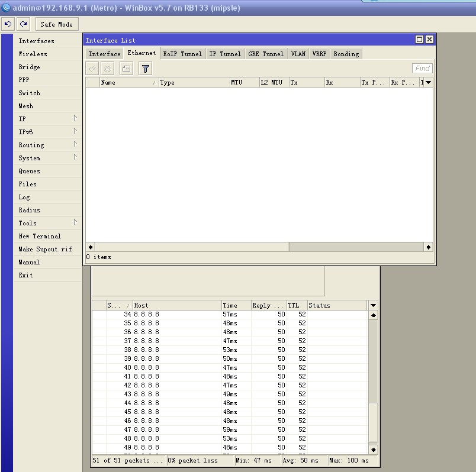Select ping row with sequence 34

point(230,314)
